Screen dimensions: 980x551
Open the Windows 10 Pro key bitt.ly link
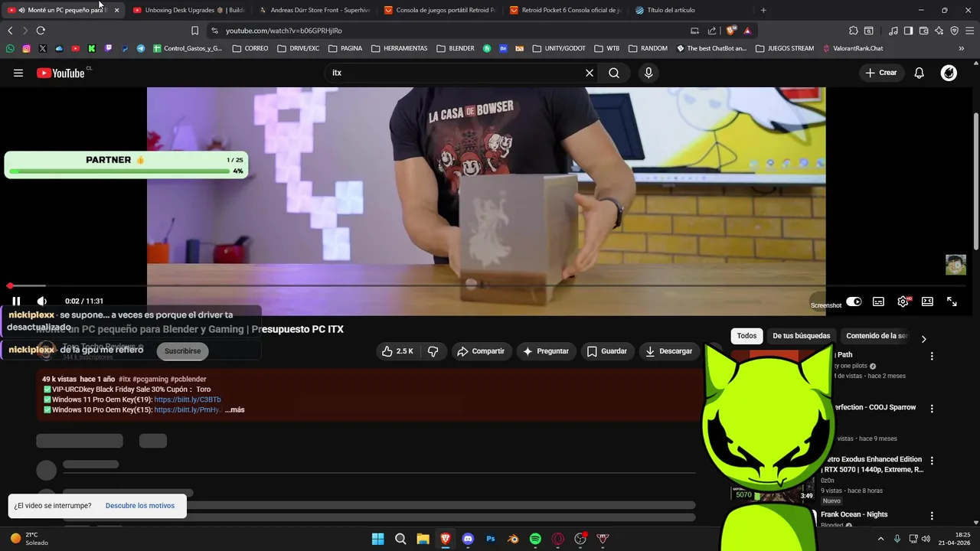pyautogui.click(x=188, y=410)
